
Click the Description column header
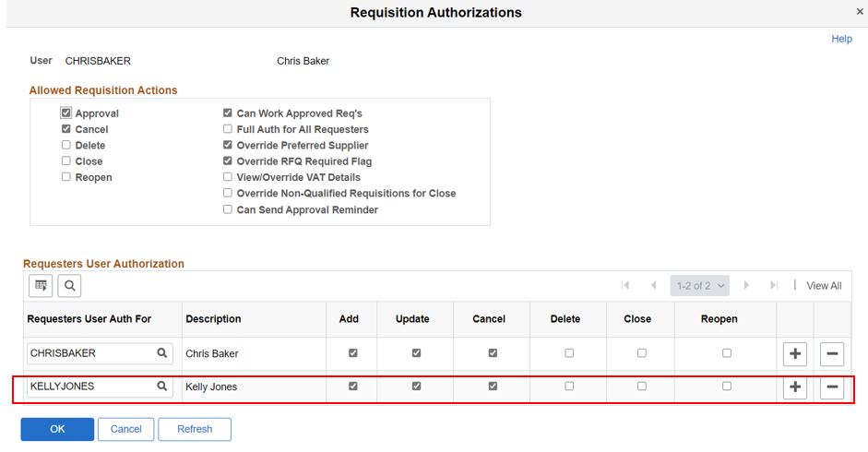pyautogui.click(x=213, y=319)
